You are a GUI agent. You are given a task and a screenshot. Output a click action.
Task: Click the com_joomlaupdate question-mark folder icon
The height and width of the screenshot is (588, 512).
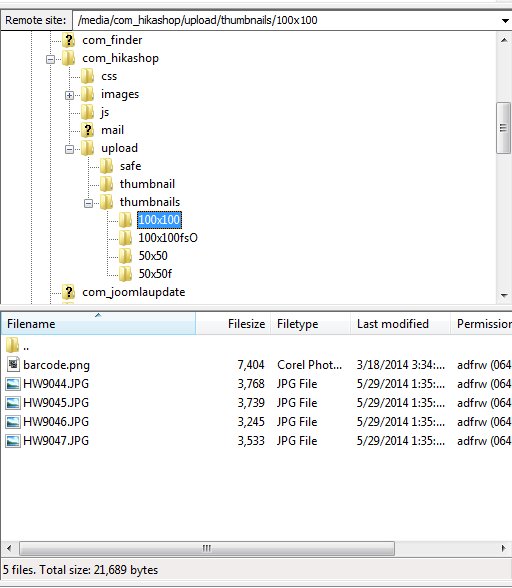(69, 292)
